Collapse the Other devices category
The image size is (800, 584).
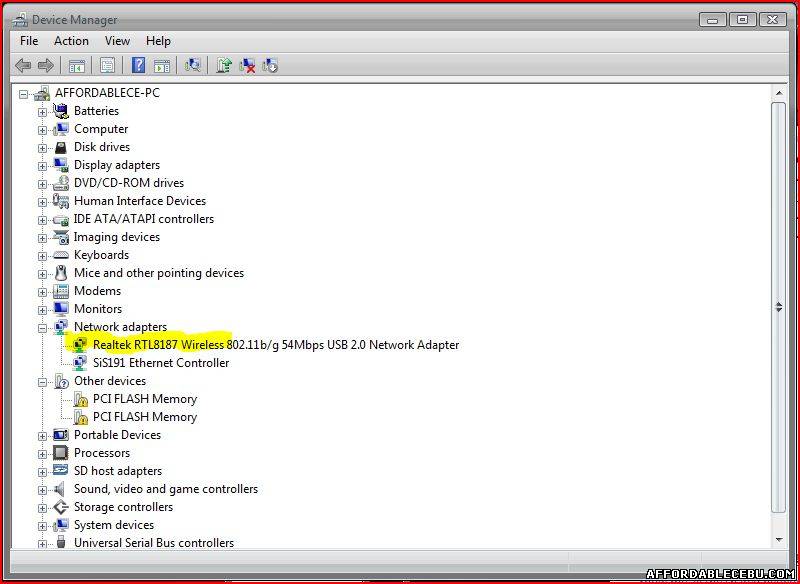point(42,382)
